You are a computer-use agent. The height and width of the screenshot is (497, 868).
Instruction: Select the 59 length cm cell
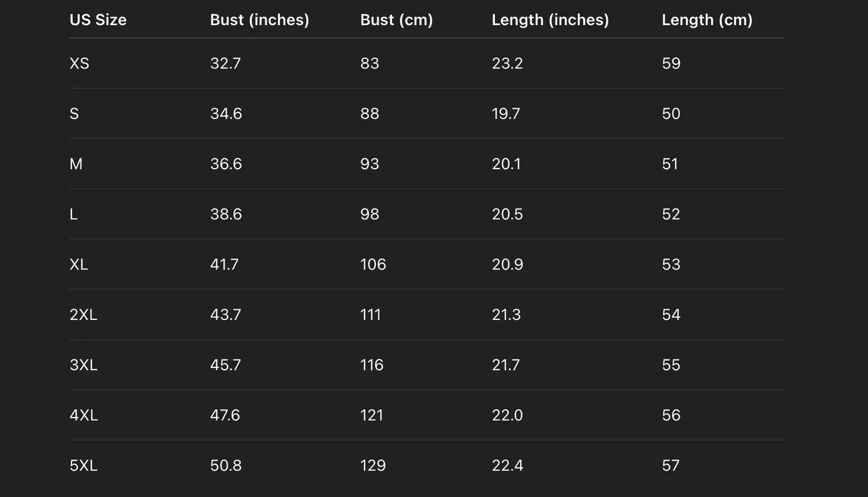[x=671, y=64]
